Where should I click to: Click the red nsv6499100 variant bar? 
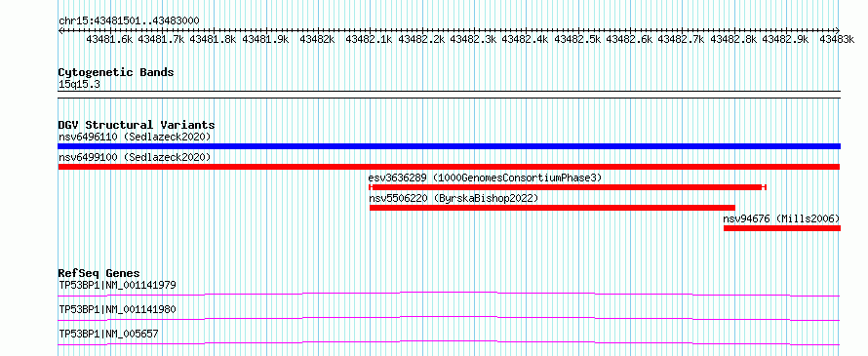tap(449, 167)
